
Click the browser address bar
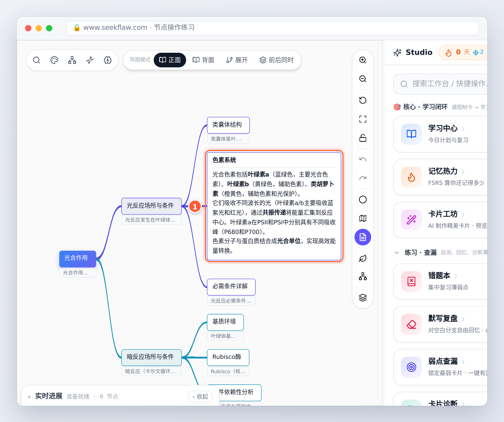pos(272,28)
